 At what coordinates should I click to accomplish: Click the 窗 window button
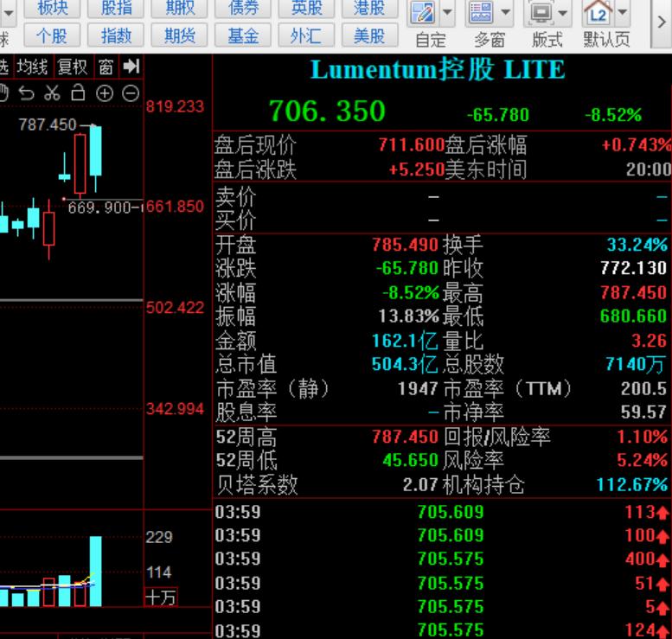coord(106,67)
